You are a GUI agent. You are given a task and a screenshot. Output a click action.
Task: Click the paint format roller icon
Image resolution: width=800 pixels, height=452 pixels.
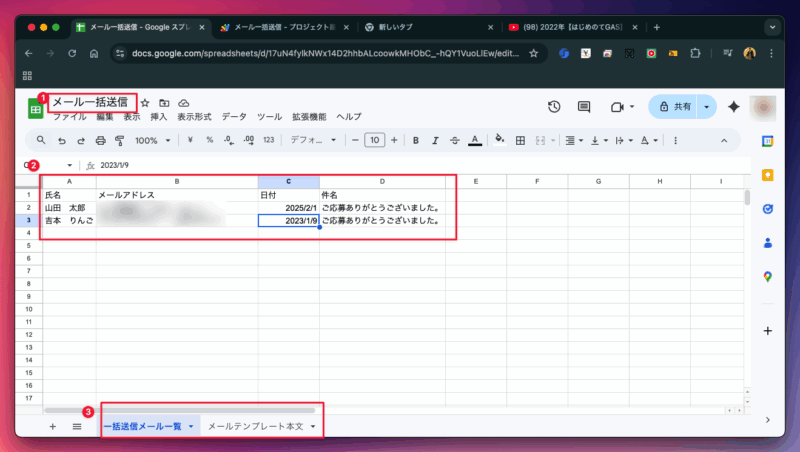pyautogui.click(x=119, y=140)
